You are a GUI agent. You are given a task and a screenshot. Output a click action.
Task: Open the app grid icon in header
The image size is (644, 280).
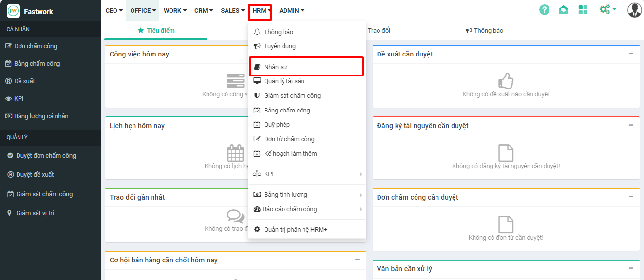[583, 10]
